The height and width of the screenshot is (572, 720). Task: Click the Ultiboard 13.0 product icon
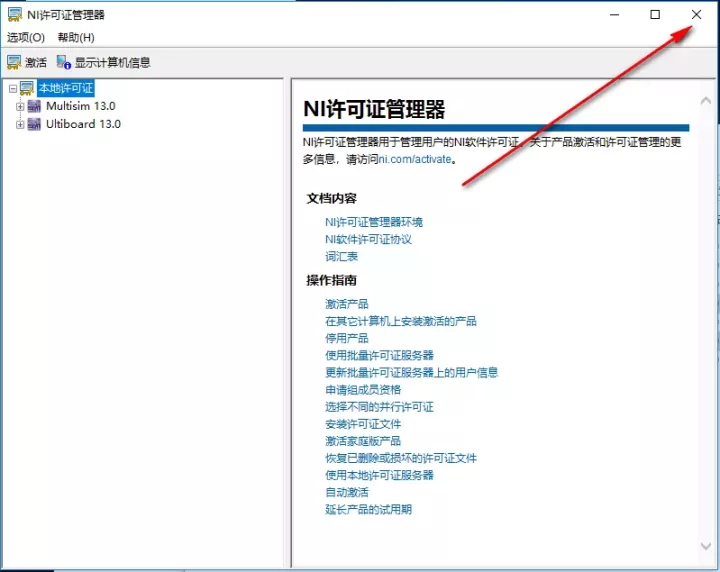35,124
